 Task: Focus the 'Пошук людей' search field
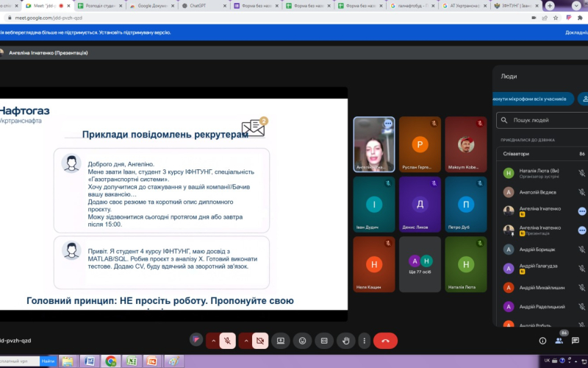(542, 120)
